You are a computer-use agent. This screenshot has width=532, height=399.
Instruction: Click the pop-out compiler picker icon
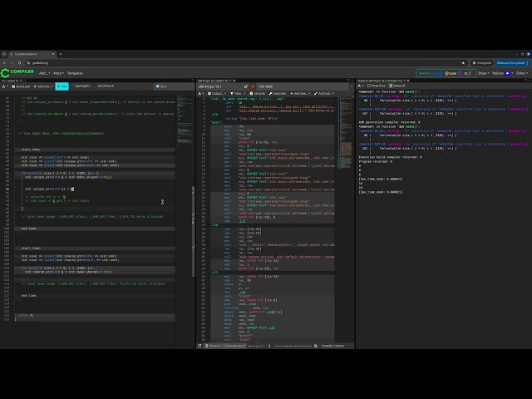(x=246, y=86)
